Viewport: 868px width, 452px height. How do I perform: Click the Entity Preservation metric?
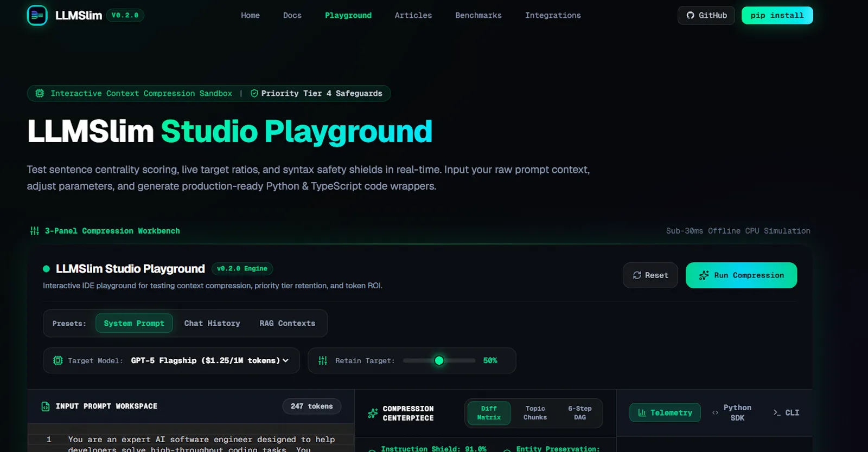[x=558, y=449]
